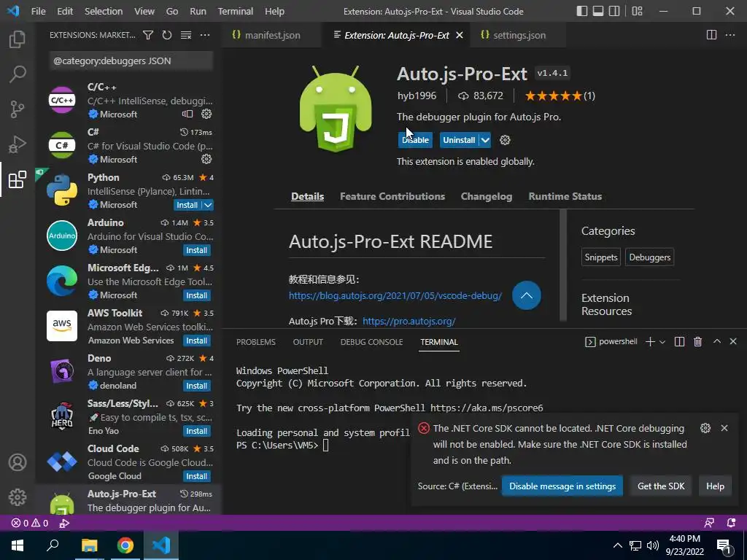Switch to manifest.json tab
Viewport: 747px width, 560px height.
pyautogui.click(x=272, y=35)
